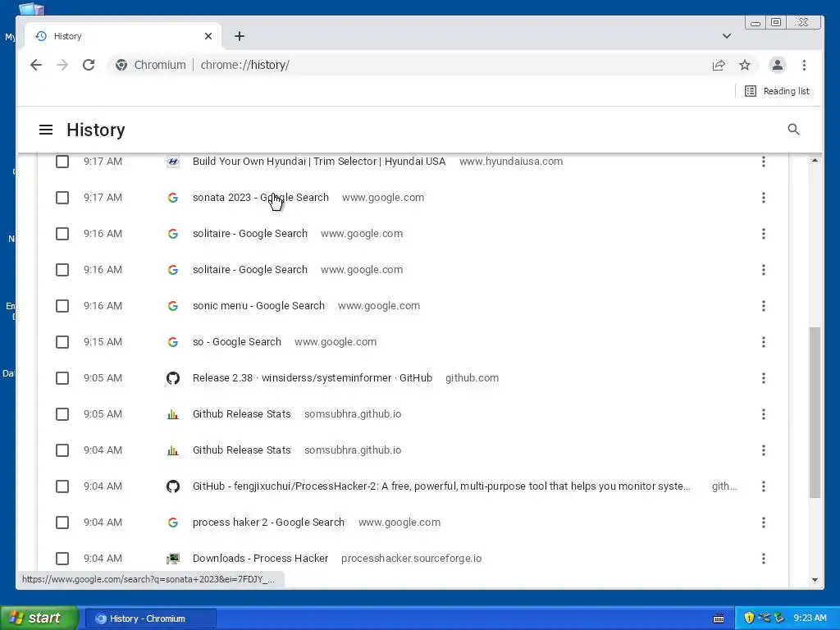
Task: Select checkbox for sonata 2023 search
Action: coord(62,198)
